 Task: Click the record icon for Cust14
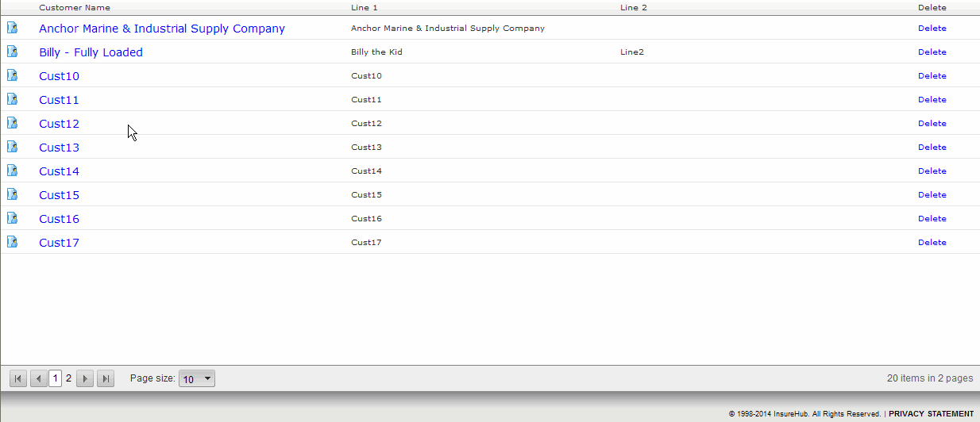(x=13, y=171)
